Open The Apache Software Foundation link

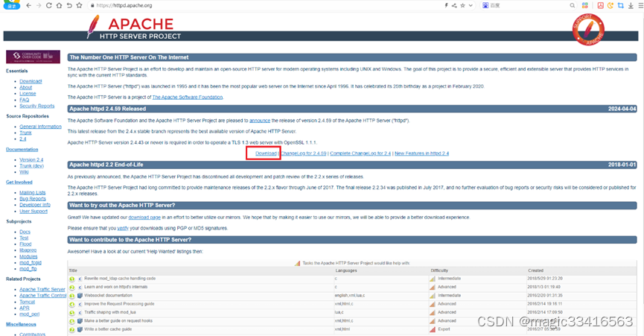tap(188, 98)
